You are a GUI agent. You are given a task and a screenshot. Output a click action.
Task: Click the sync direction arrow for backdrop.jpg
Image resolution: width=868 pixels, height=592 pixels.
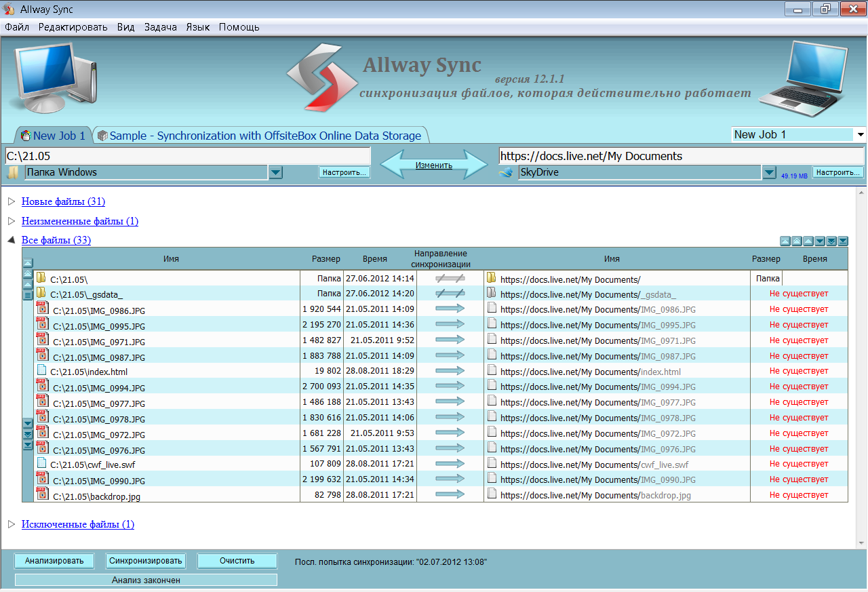pos(450,495)
